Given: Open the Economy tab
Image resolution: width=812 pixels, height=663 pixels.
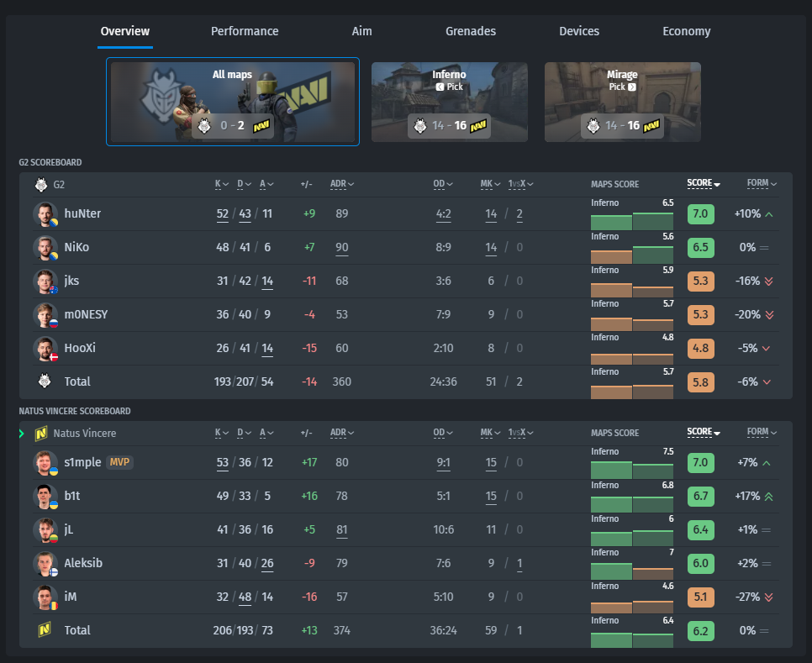Looking at the screenshot, I should point(686,31).
